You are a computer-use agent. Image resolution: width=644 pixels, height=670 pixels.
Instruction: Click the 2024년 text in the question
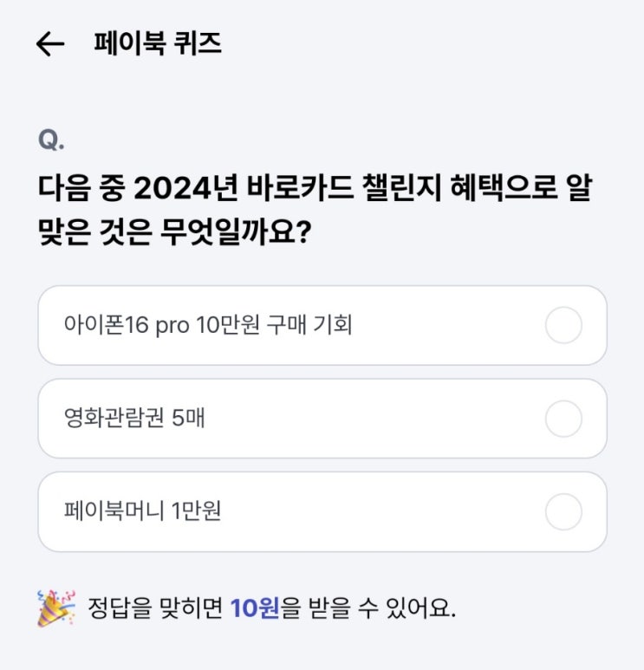[x=185, y=188]
